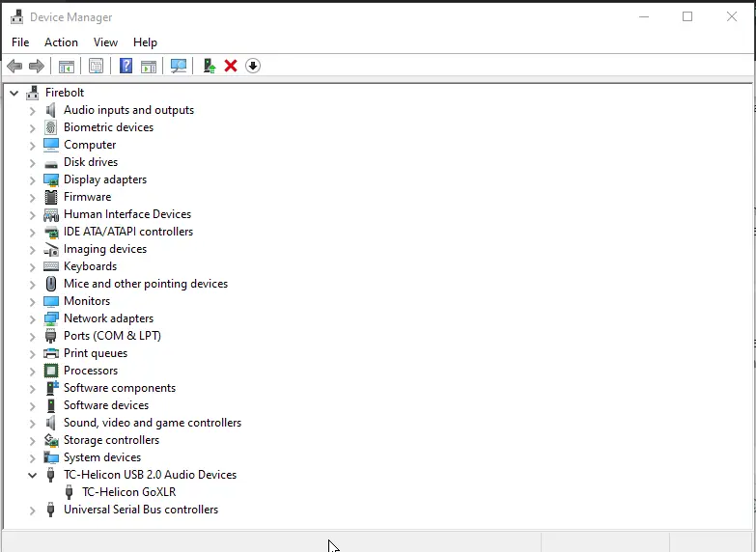Click the Scan for hardware changes icon

coord(179,66)
